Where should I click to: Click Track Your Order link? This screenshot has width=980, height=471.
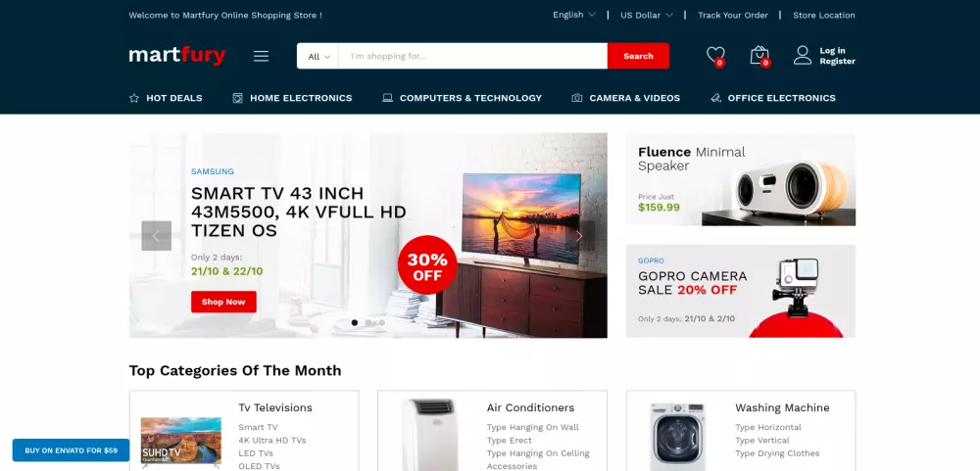[732, 15]
